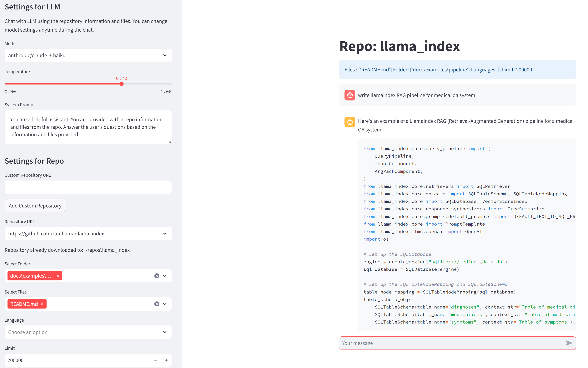Open the Model dropdown
588x368 pixels.
click(x=88, y=55)
